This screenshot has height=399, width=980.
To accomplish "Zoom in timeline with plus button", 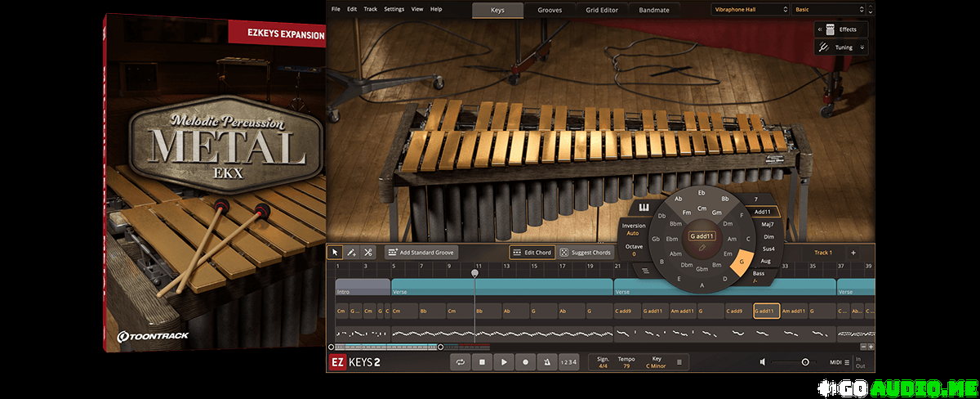I will (x=871, y=347).
